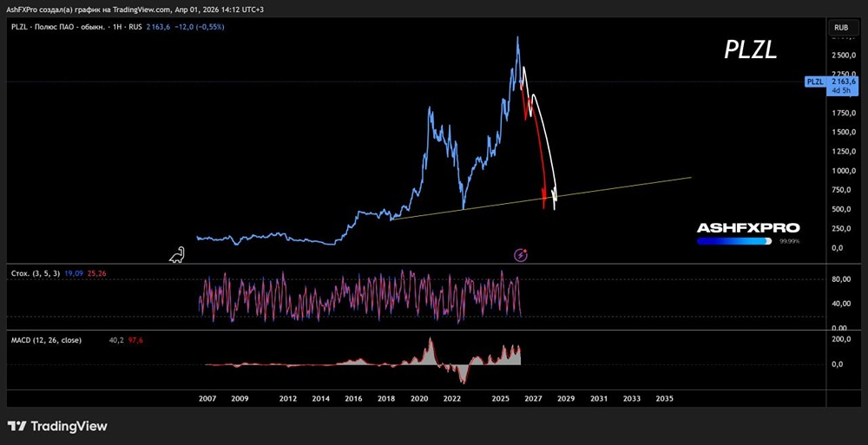This screenshot has height=445, width=868.
Task: Click the 1 000,0 price axis label
Action: pyautogui.click(x=843, y=171)
